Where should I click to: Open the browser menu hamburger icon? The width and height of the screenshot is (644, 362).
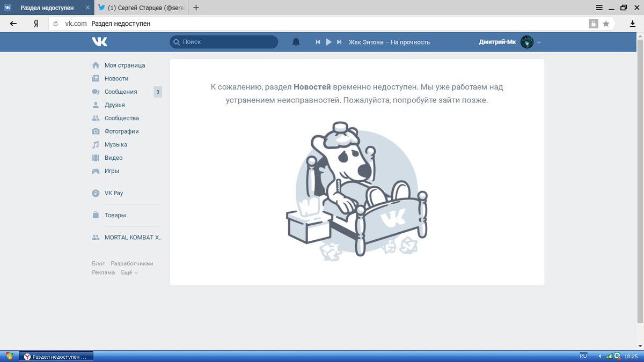click(x=598, y=8)
